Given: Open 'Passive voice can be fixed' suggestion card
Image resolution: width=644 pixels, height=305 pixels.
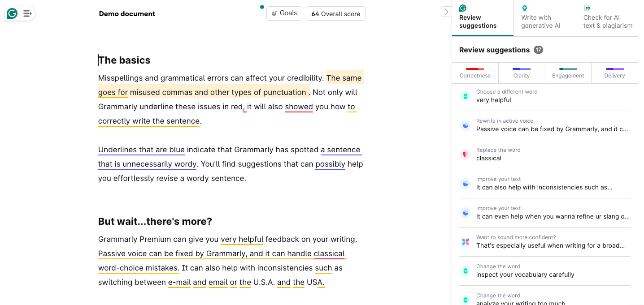Looking at the screenshot, I should click(545, 125).
